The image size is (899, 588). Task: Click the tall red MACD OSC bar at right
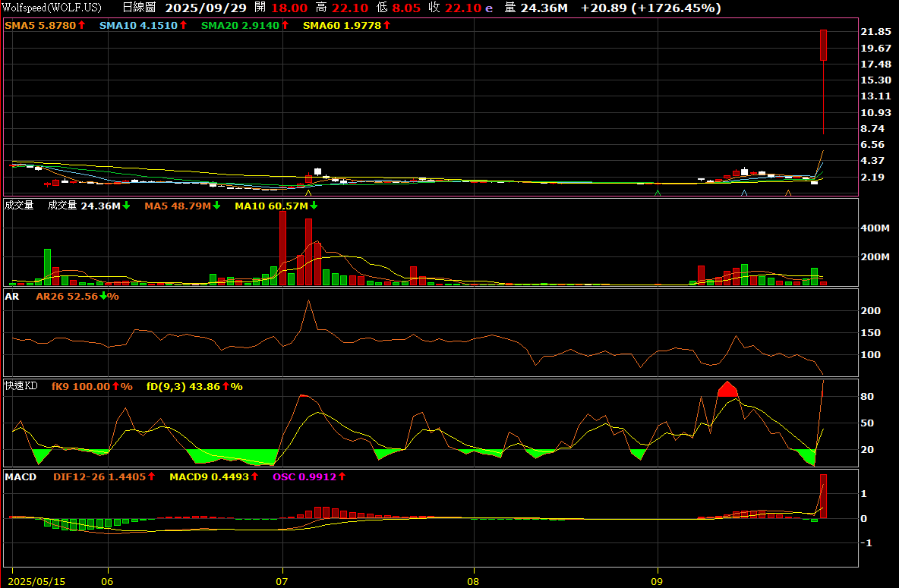point(823,496)
